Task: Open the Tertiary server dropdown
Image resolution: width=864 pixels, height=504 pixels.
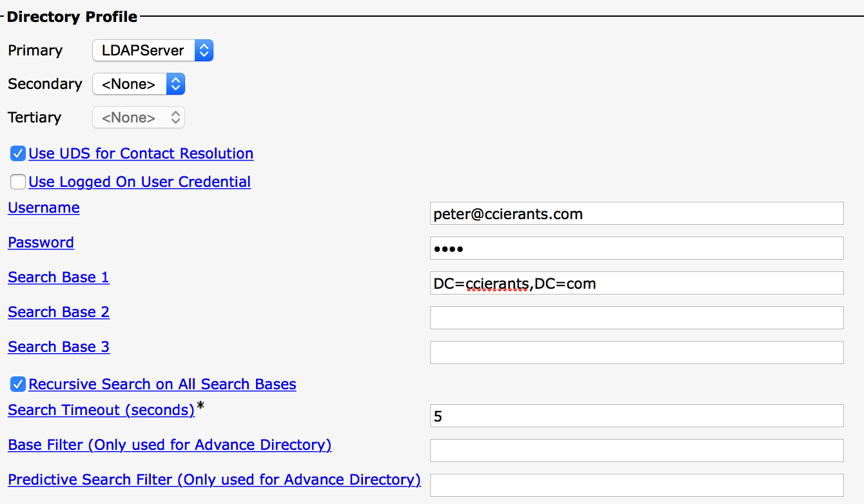Action: (x=139, y=117)
